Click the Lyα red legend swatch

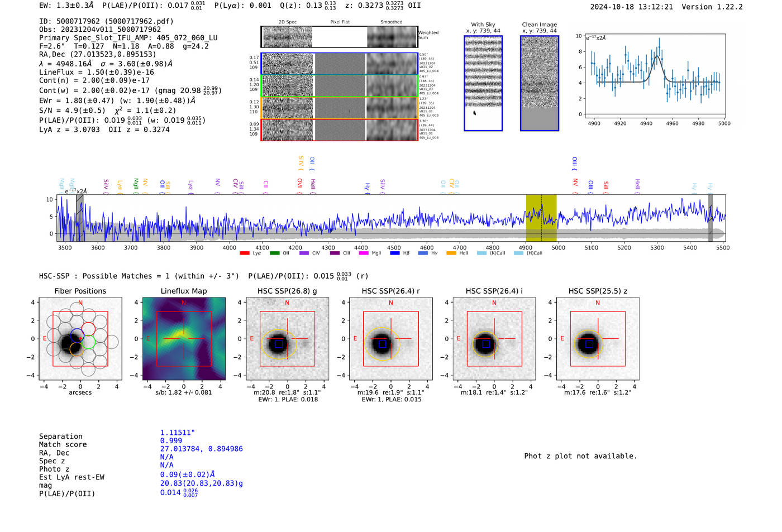(244, 253)
